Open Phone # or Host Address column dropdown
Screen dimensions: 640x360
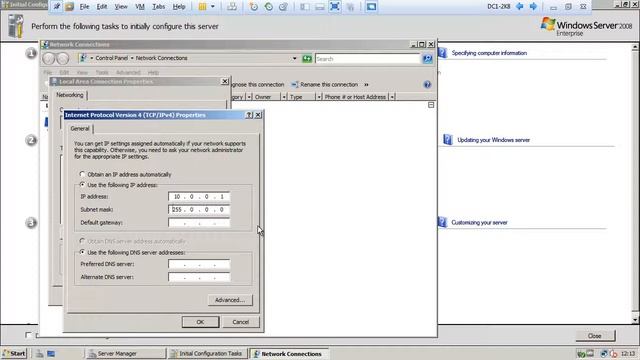click(x=392, y=97)
